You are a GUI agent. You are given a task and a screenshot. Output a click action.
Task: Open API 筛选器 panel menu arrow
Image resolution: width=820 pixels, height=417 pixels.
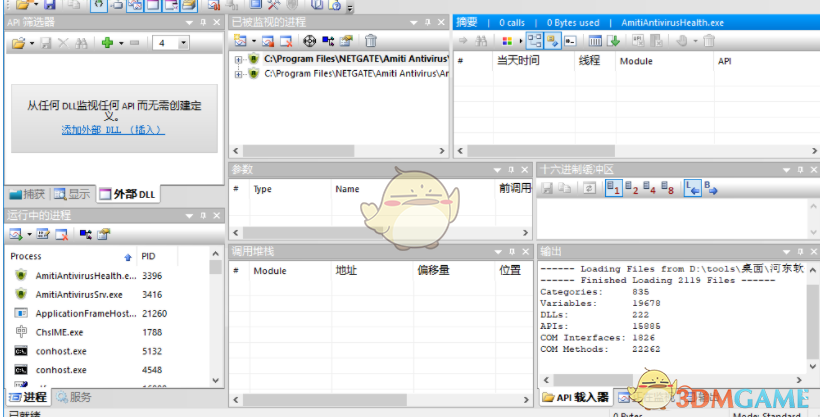(189, 22)
